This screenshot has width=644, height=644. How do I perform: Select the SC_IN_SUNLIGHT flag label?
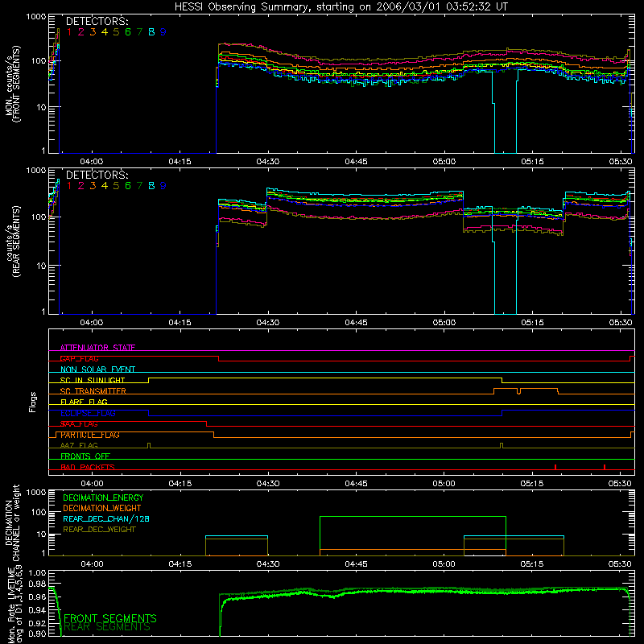93,380
